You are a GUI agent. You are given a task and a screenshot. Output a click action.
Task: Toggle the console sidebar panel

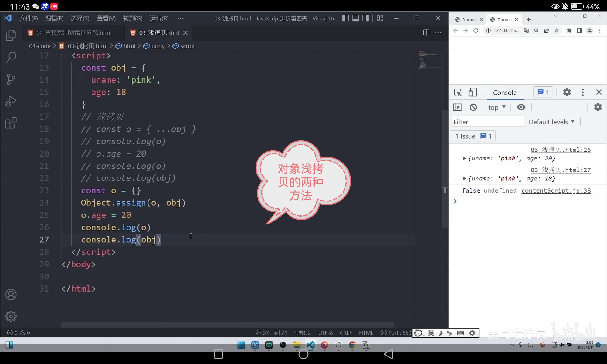tap(457, 107)
